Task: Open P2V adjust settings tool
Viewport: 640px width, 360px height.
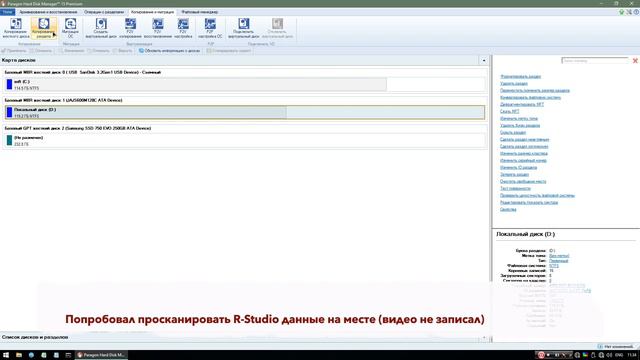Action: 183,28
